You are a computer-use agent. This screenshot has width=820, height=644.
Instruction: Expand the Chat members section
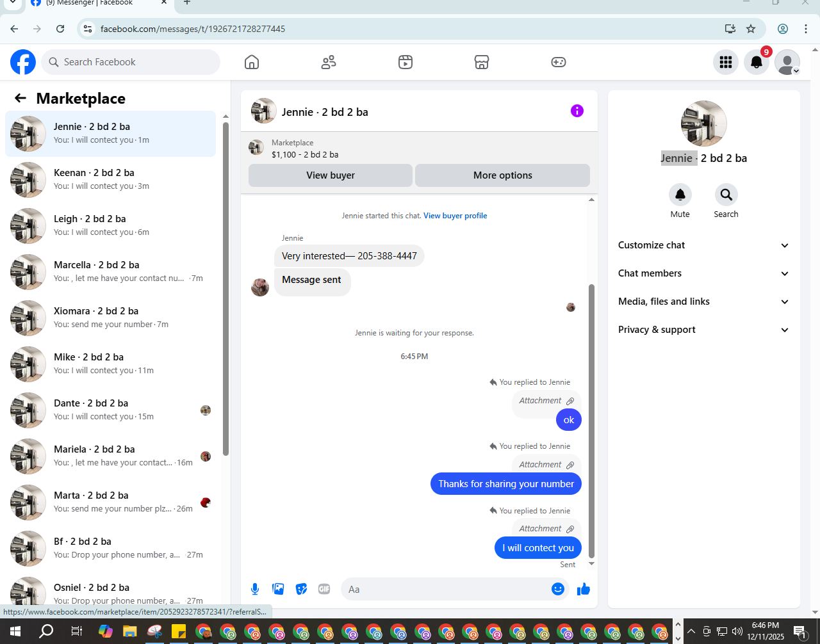click(703, 273)
